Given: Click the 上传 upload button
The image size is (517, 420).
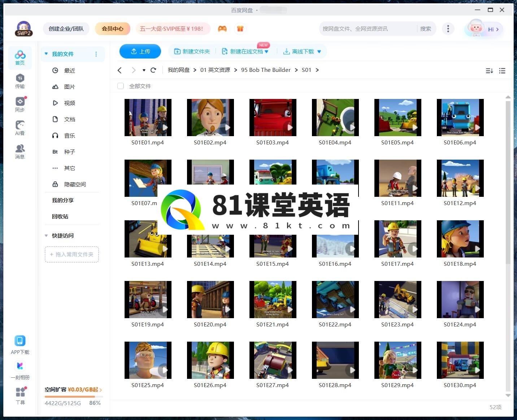Looking at the screenshot, I should pyautogui.click(x=140, y=51).
